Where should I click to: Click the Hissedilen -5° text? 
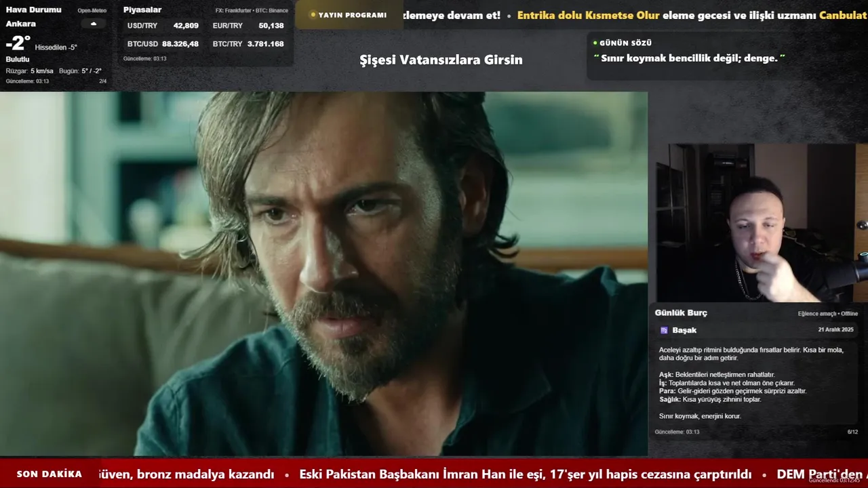pos(56,47)
